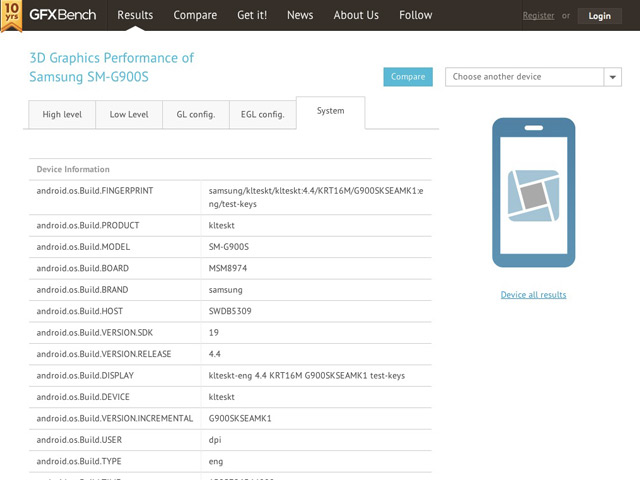Click the Login button
Screen dimensions: 640x480
[600, 16]
